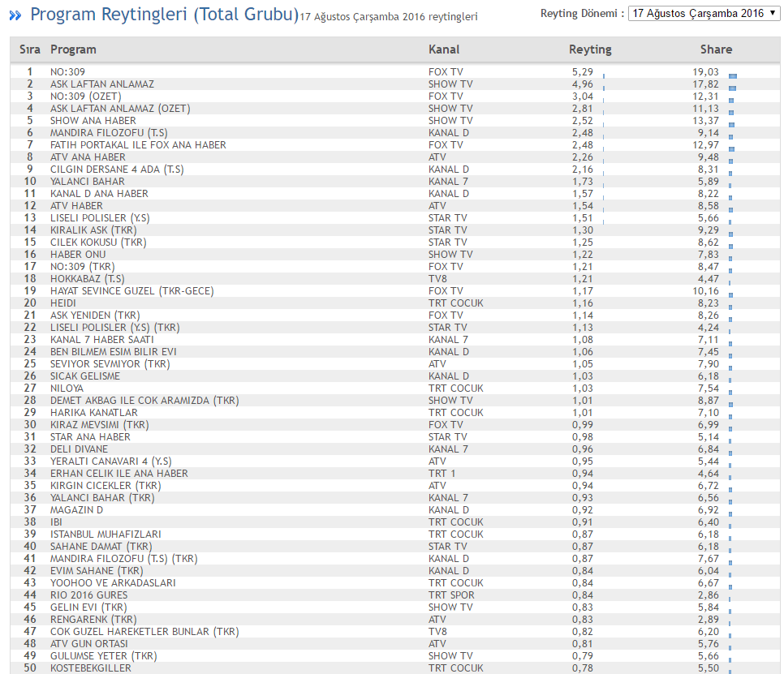This screenshot has width=784, height=674.
Task: Select program row NO:309 ranked first
Action: point(67,72)
